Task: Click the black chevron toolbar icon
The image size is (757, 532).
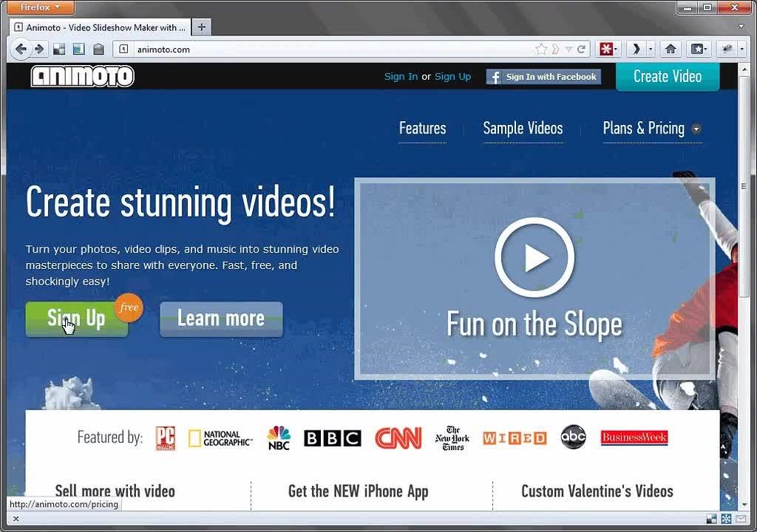Action: click(636, 49)
